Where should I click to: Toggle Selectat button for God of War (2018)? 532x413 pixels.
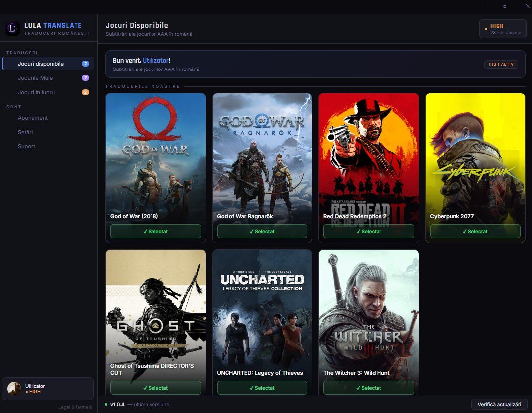tap(155, 232)
